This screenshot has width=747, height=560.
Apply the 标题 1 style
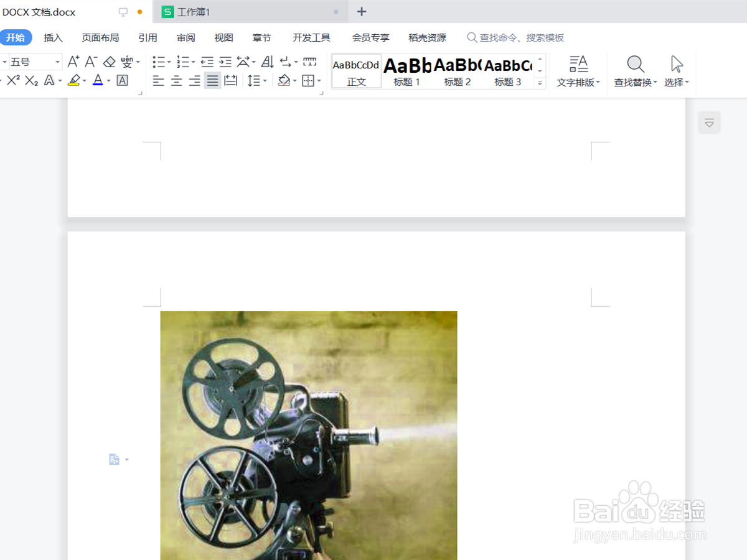[x=407, y=72]
